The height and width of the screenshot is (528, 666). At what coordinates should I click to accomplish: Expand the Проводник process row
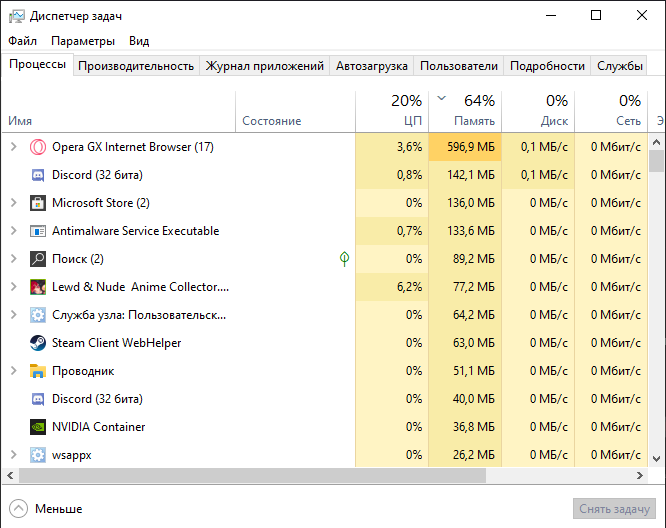14,371
